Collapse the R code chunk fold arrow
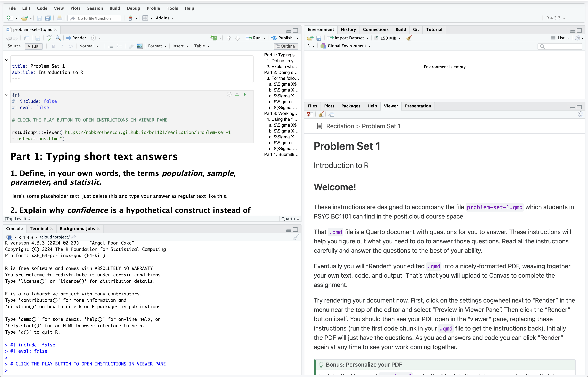Image resolution: width=588 pixels, height=377 pixels. [x=7, y=95]
